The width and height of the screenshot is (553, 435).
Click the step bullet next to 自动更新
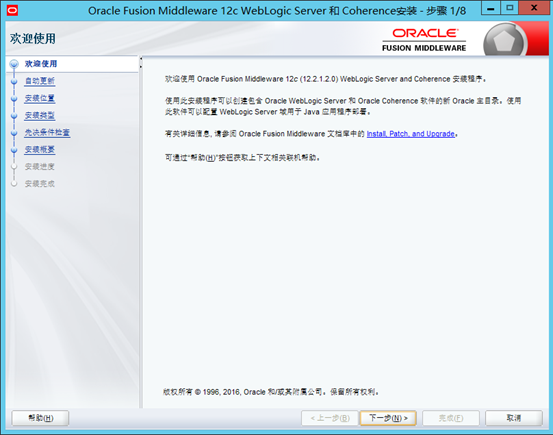[14, 81]
